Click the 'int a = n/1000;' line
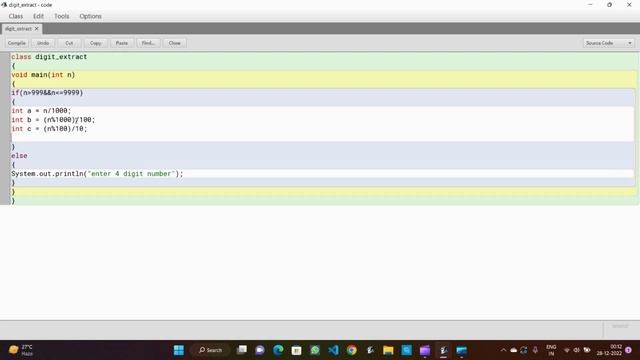Viewport: 640px width, 360px height. [41, 111]
